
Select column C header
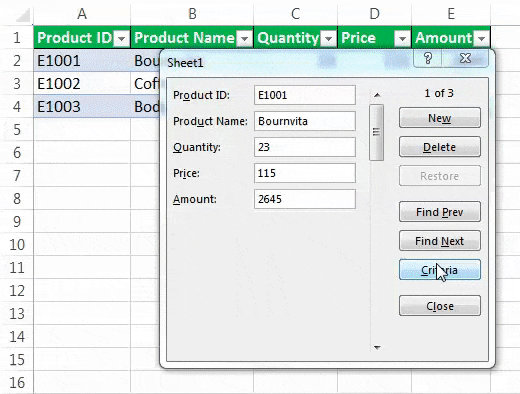tap(296, 14)
